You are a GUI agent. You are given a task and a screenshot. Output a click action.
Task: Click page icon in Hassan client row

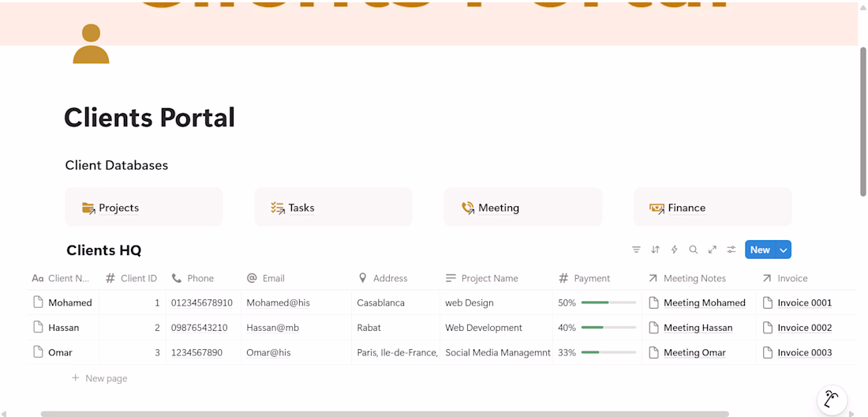[38, 327]
